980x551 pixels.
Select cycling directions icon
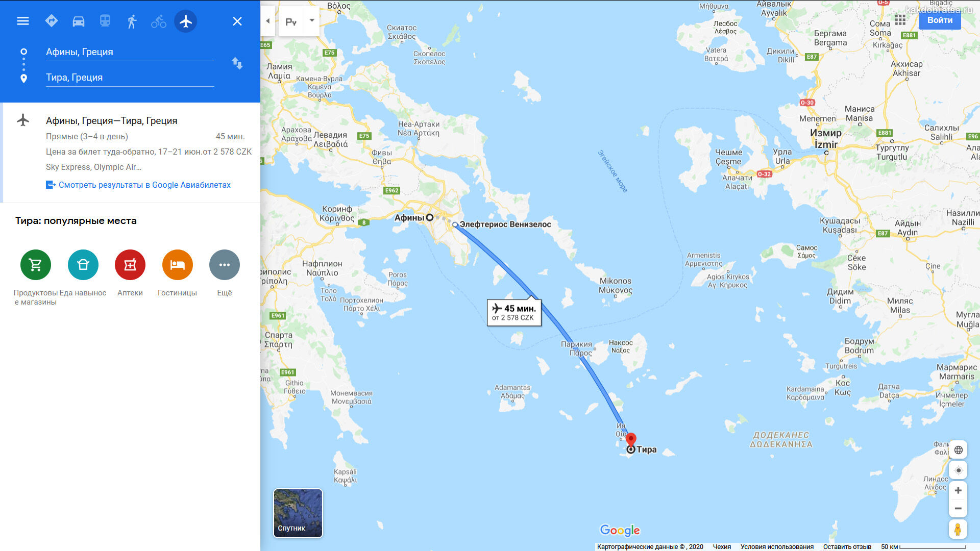click(159, 21)
